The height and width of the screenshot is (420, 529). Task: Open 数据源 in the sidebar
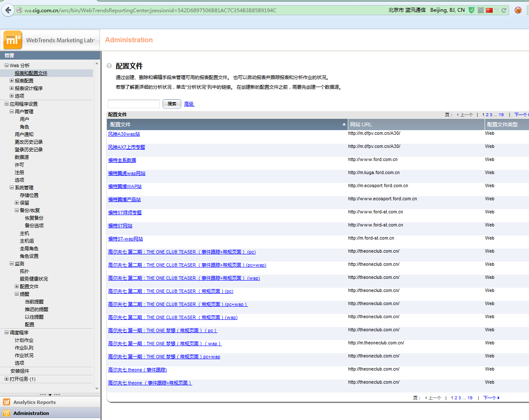(x=22, y=157)
